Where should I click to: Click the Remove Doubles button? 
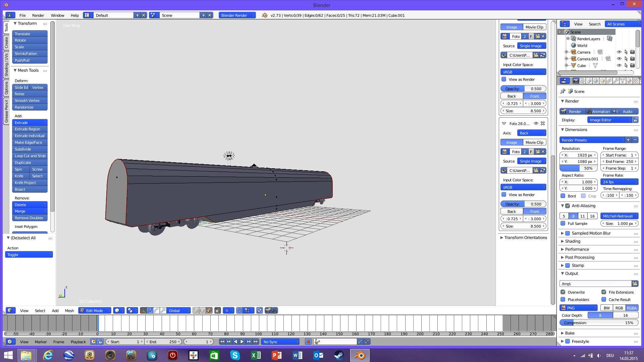click(30, 218)
